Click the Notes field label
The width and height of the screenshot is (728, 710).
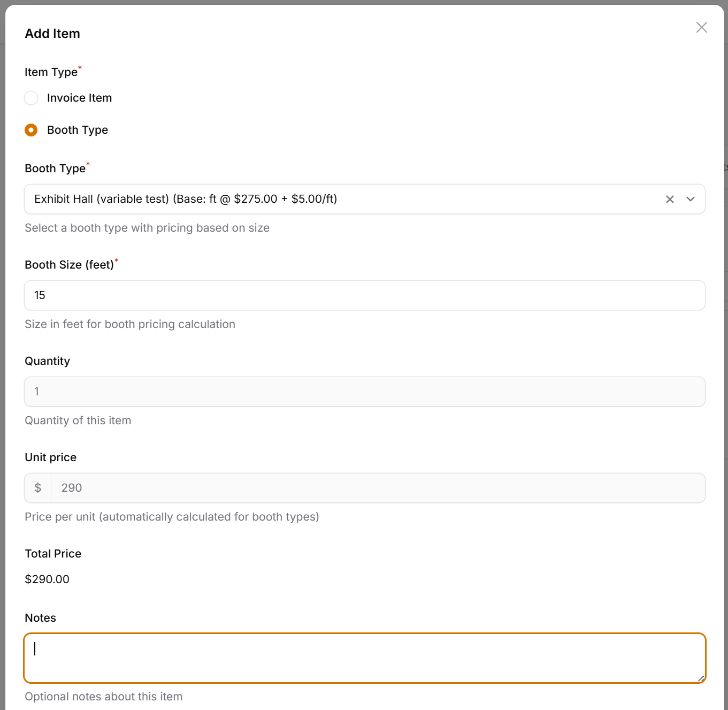pyautogui.click(x=40, y=618)
